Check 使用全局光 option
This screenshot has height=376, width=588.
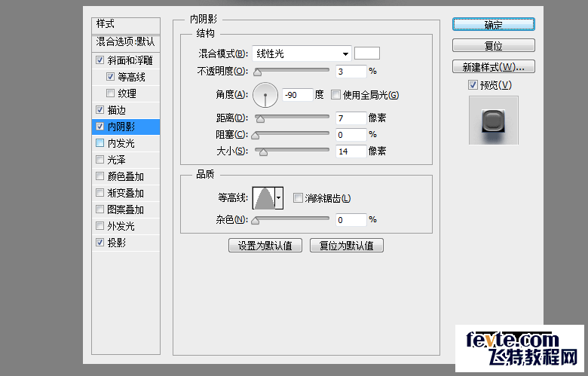click(x=335, y=94)
